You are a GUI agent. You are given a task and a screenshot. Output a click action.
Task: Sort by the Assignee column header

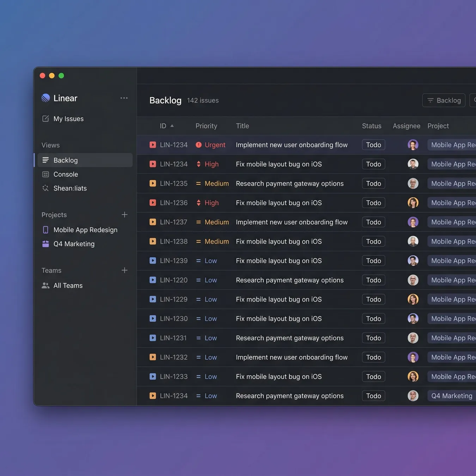[407, 126]
